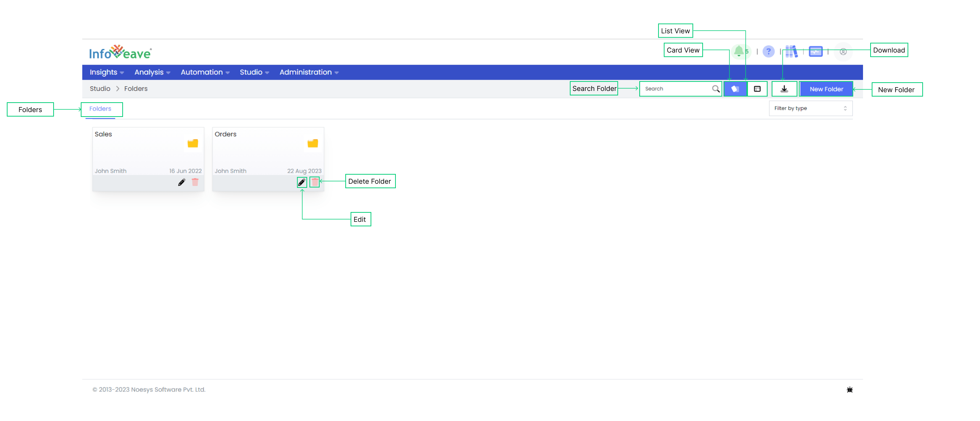Image resolution: width=980 pixels, height=421 pixels.
Task: Click the Edit pencil icon on Orders folder
Action: pos(301,182)
